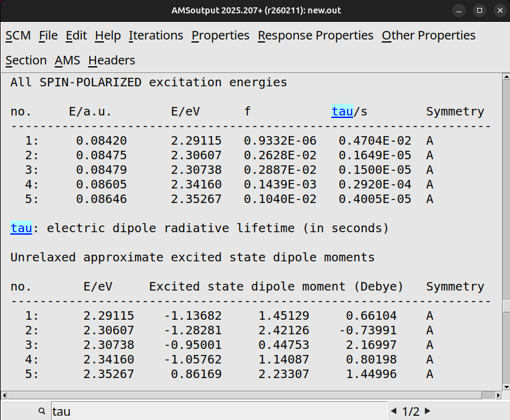Open the Section menu

pyautogui.click(x=26, y=60)
